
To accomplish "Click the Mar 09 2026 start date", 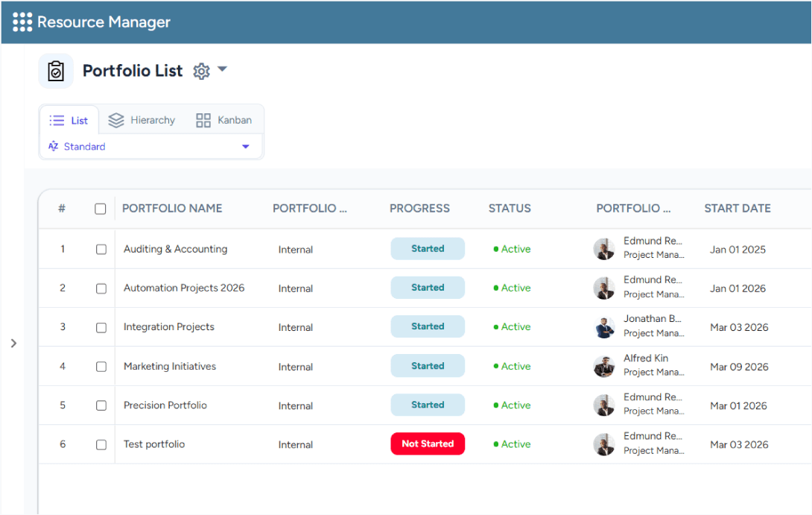I will (x=739, y=367).
